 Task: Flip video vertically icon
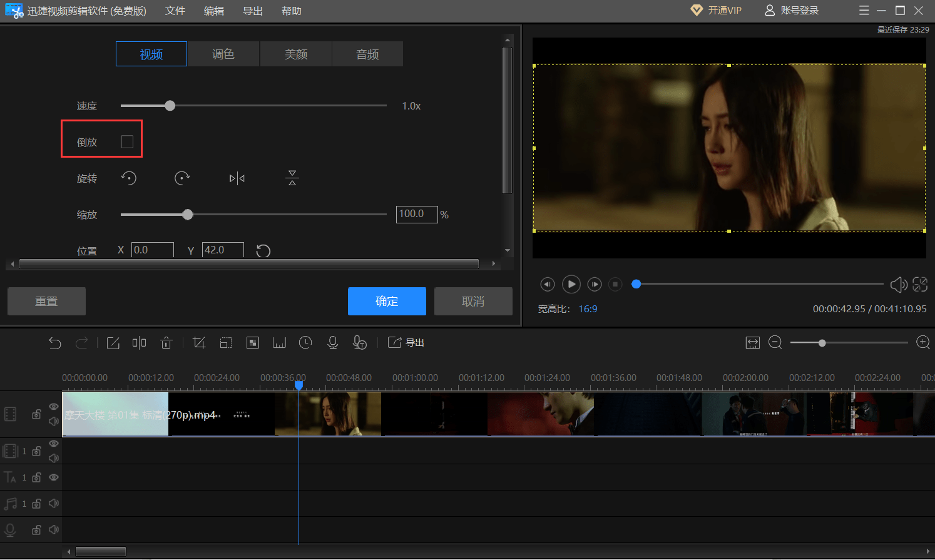292,178
